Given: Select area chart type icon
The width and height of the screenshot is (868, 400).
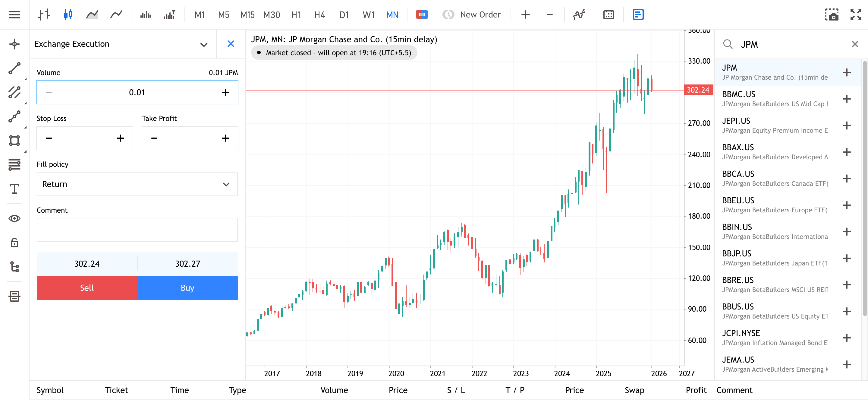Looking at the screenshot, I should 92,14.
